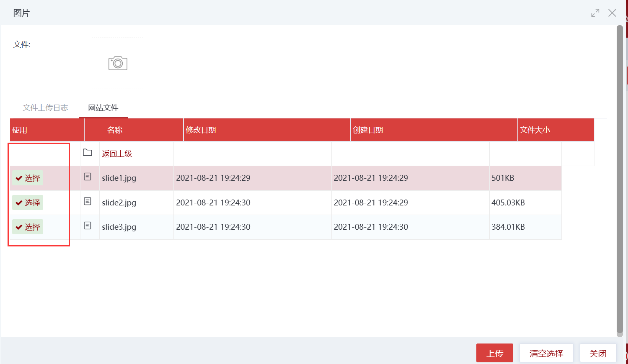Select slide2.jpg using its 选择 button

click(x=28, y=203)
